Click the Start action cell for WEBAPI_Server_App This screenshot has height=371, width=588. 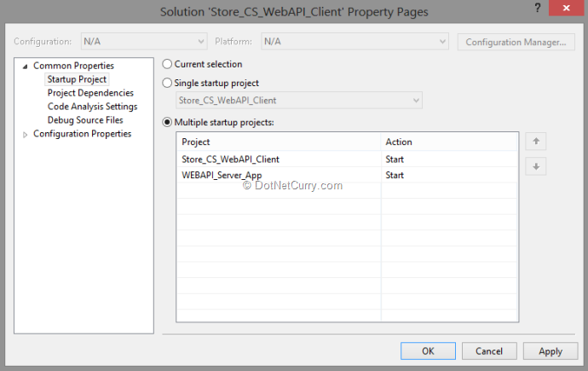tap(449, 175)
